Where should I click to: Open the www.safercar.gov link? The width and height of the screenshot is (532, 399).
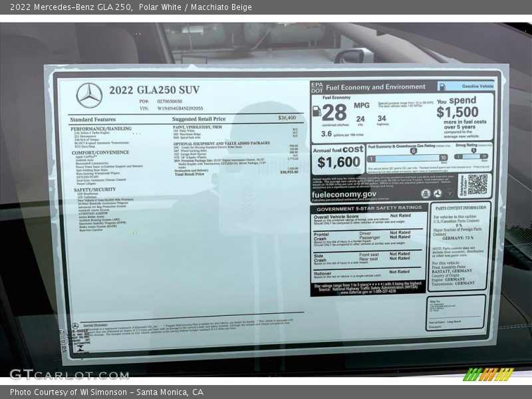pyautogui.click(x=353, y=292)
